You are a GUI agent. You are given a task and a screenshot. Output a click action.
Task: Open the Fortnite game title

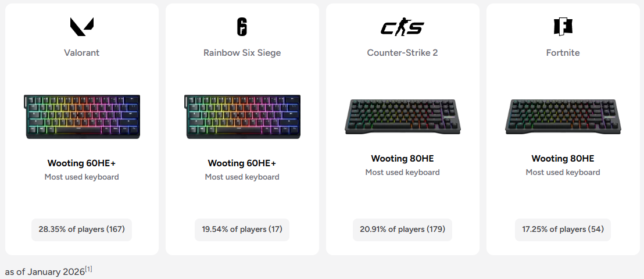coord(563,53)
